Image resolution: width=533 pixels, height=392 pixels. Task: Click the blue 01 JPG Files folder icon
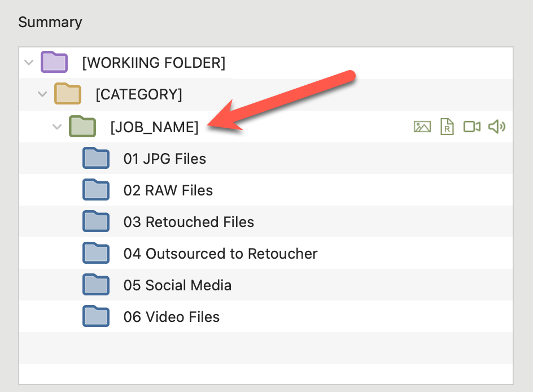tap(96, 159)
